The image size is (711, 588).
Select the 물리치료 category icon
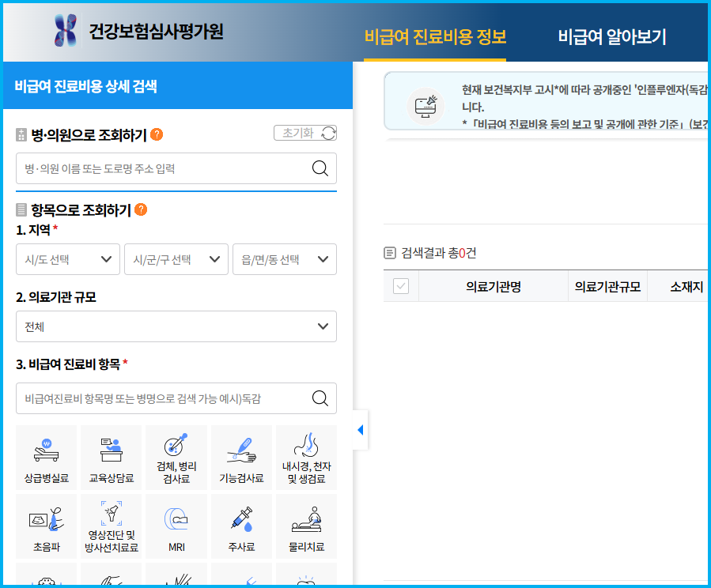pyautogui.click(x=307, y=526)
